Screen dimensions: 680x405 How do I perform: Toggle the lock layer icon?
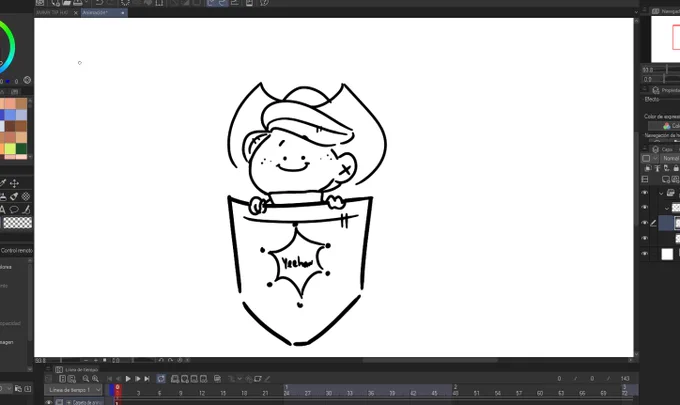(676, 168)
